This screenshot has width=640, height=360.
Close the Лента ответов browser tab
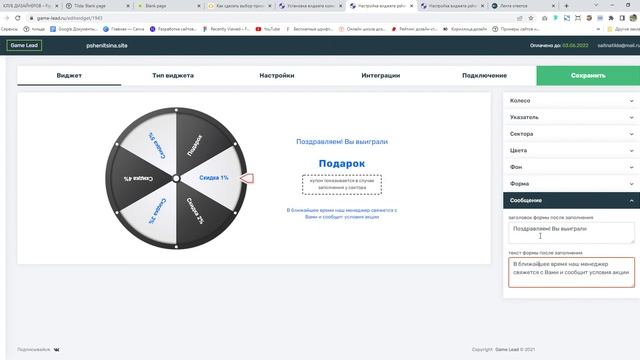(x=553, y=6)
